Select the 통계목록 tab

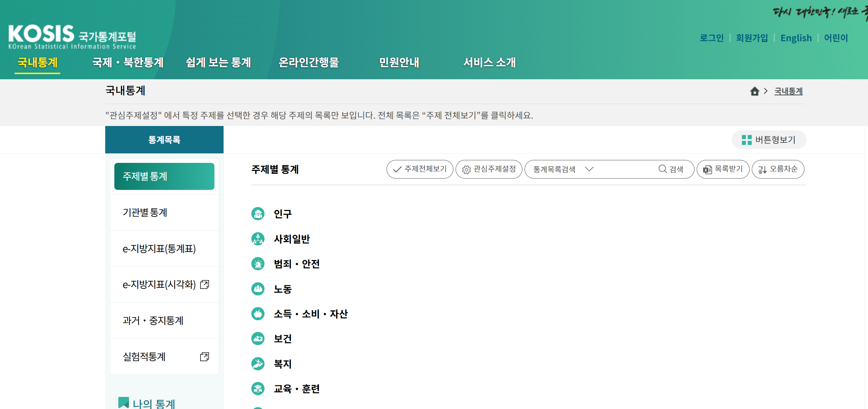click(x=164, y=139)
